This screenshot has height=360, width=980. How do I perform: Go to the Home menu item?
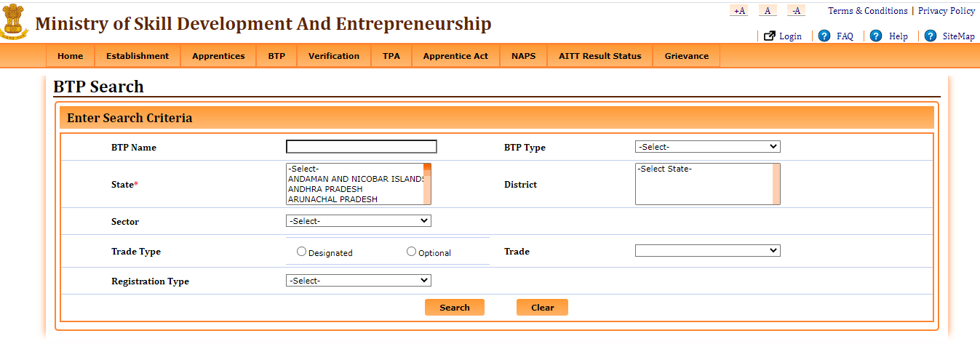tap(71, 56)
